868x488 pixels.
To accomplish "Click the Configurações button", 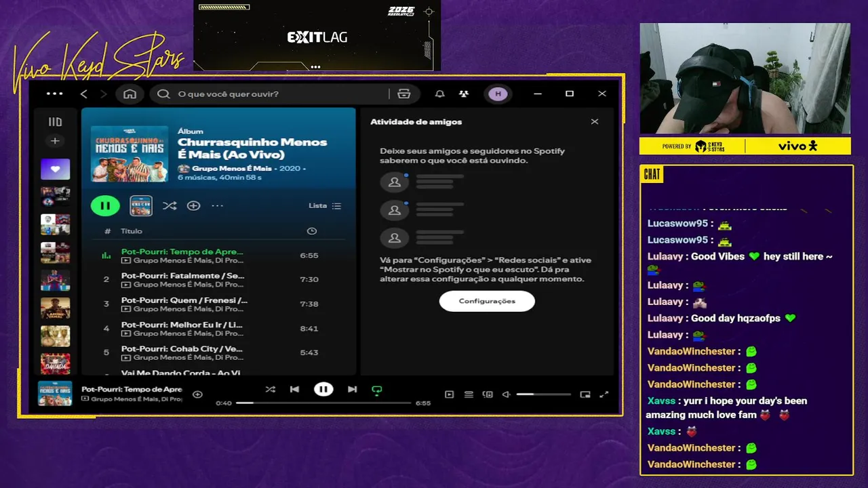I will coord(487,301).
